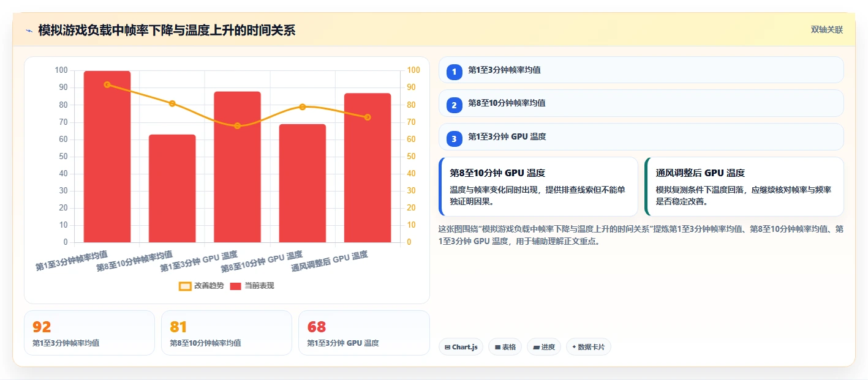Click the 第8至10分钟 GPU 温度 card

pyautogui.click(x=538, y=187)
